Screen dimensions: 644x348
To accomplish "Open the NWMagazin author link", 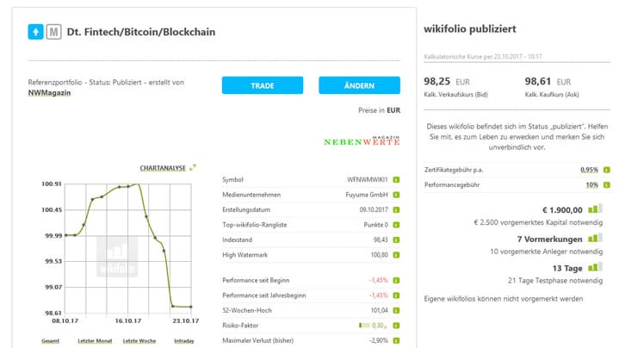I will click(49, 93).
